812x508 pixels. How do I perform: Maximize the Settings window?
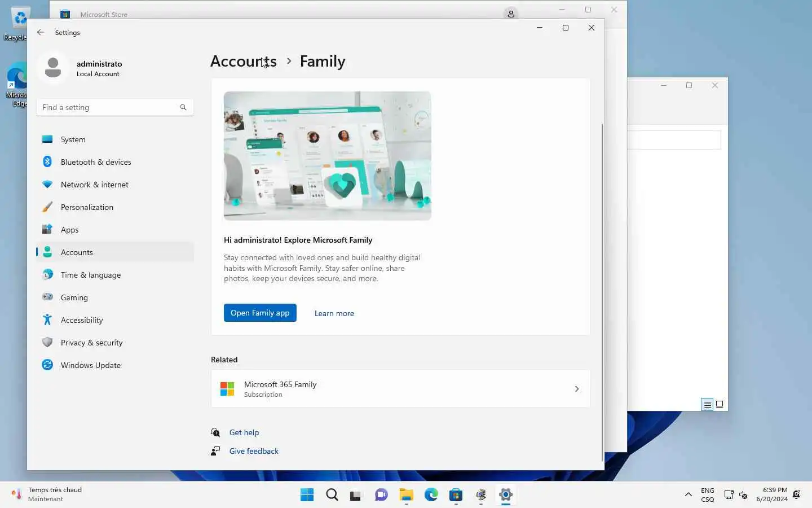coord(566,28)
